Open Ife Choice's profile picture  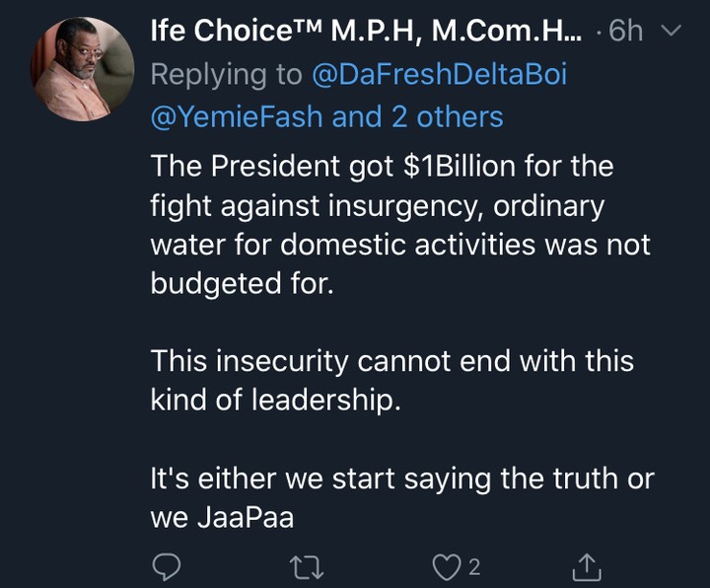(84, 70)
